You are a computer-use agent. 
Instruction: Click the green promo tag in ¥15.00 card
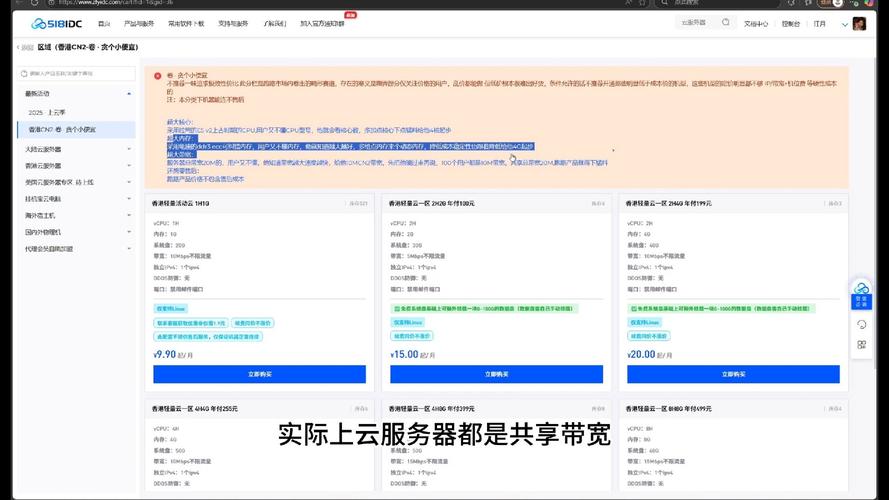point(484,309)
